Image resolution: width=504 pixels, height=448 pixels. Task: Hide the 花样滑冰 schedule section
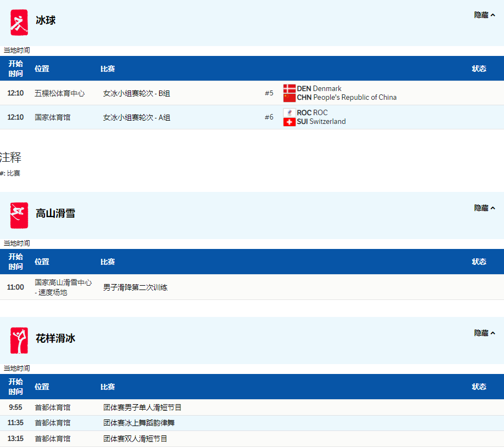click(x=484, y=333)
